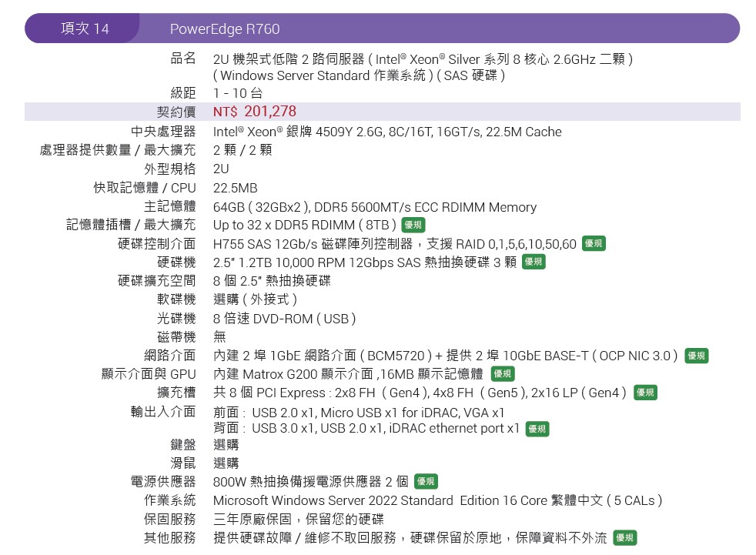Click the 滑鼠 label

click(x=182, y=463)
